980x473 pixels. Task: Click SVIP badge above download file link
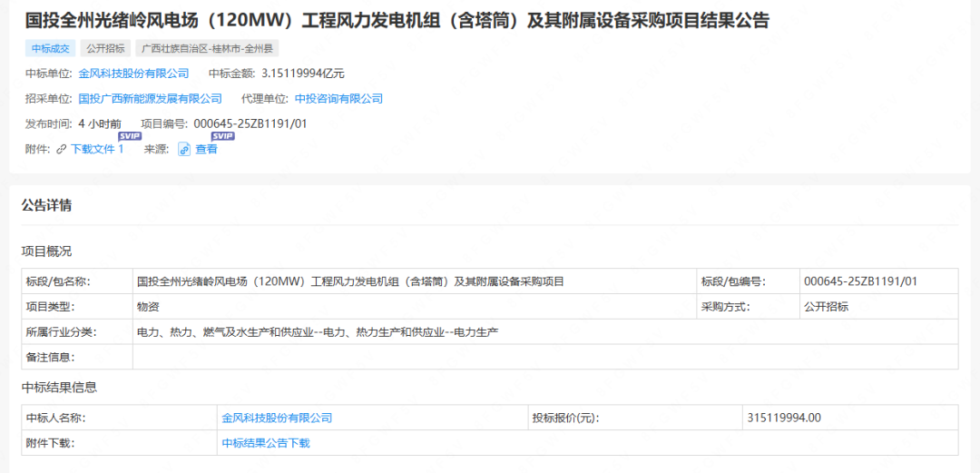coord(130,136)
